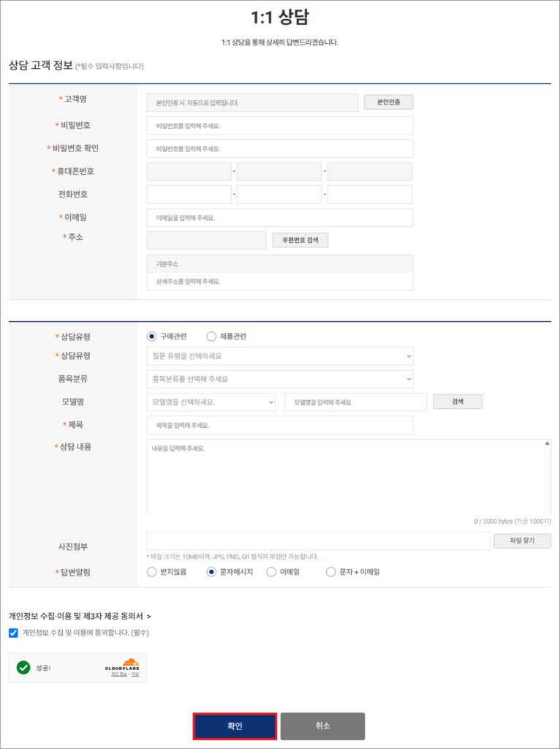Click the Cloudflare logo icon
The height and width of the screenshot is (749, 560).
pos(121,664)
